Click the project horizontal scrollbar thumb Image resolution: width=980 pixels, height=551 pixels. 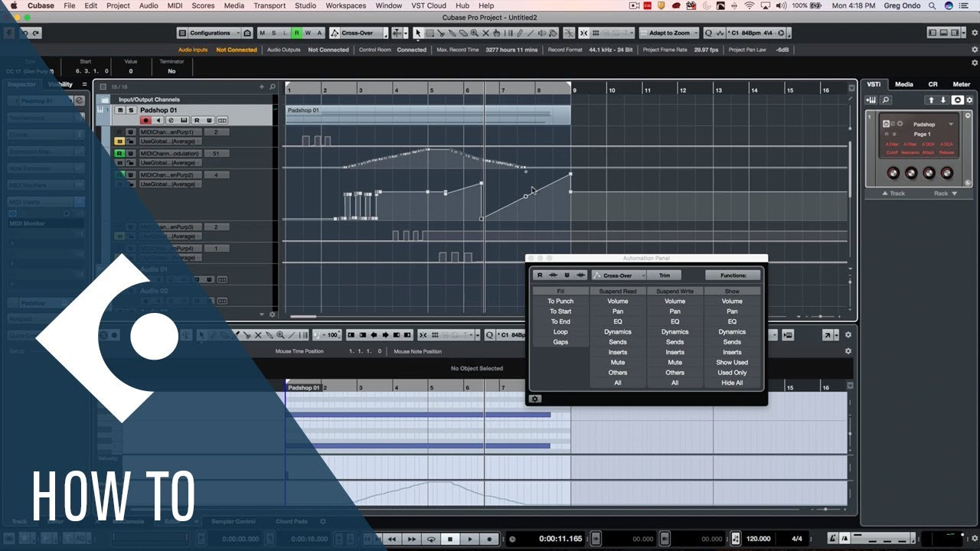(303, 316)
